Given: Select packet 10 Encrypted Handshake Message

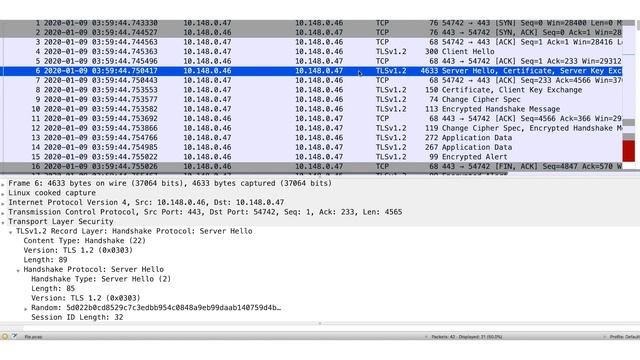Looking at the screenshot, I should [311, 109].
